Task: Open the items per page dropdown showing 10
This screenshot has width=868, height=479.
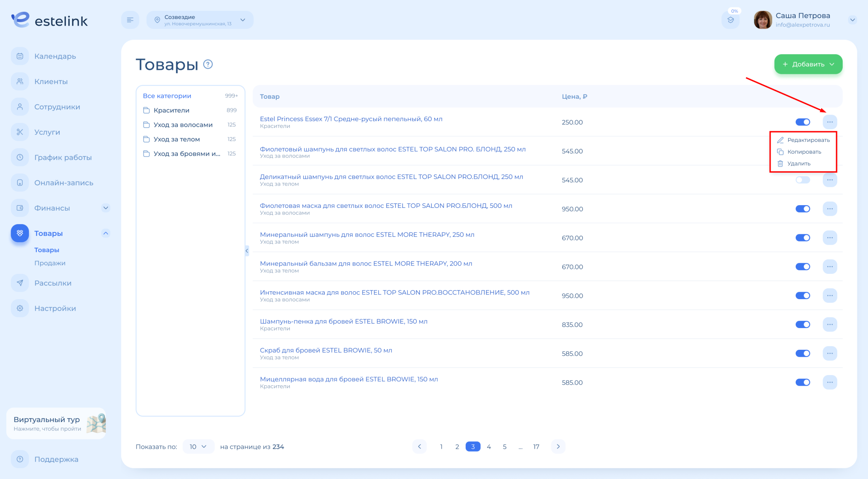Action: pos(198,447)
